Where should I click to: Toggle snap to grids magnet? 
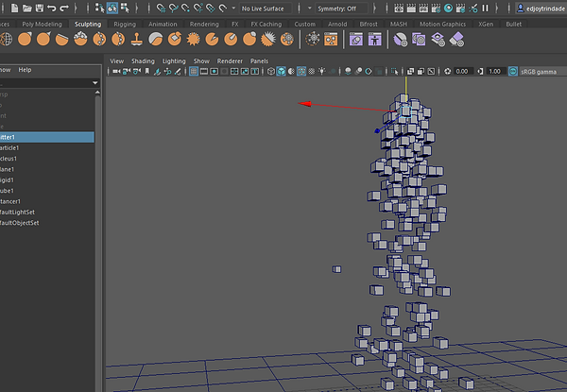tap(161, 8)
